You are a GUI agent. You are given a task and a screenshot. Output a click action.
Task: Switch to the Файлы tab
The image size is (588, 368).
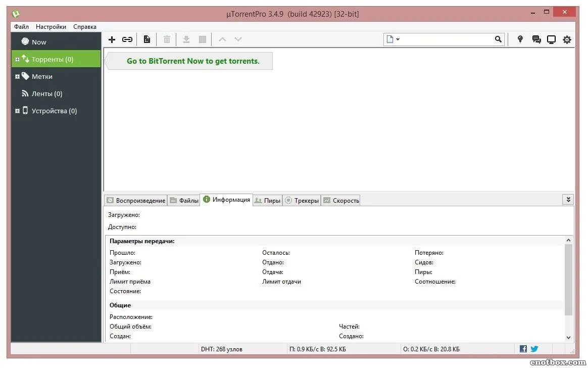coord(184,200)
